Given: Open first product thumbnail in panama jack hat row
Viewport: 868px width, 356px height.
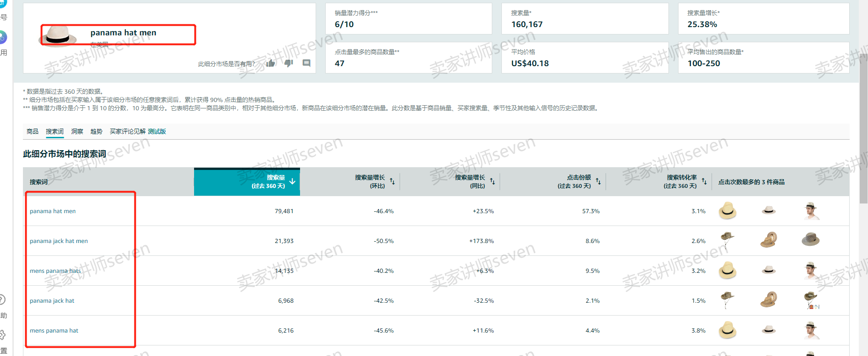Looking at the screenshot, I should click(727, 300).
